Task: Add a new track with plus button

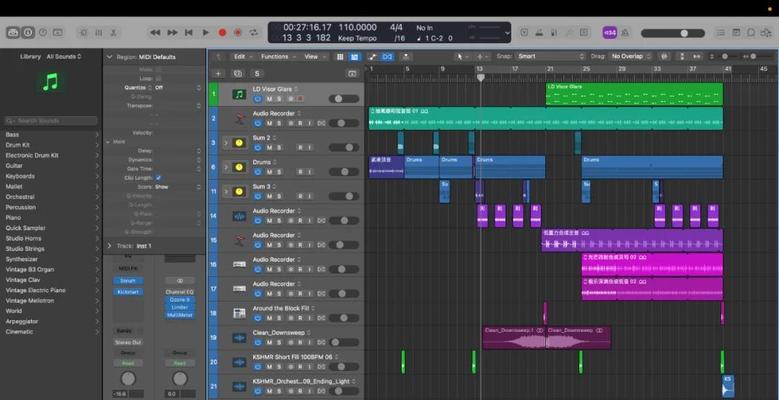Action: (218, 74)
